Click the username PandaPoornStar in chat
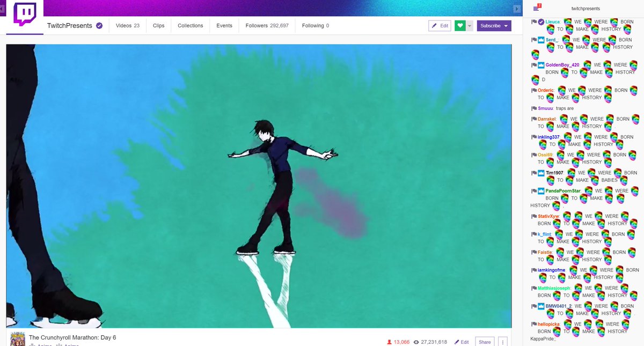This screenshot has height=346, width=644. pyautogui.click(x=563, y=191)
